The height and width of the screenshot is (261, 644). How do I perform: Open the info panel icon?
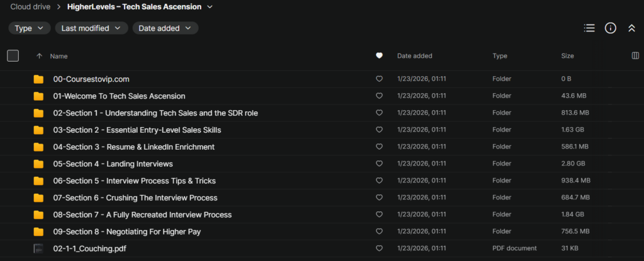pos(609,28)
